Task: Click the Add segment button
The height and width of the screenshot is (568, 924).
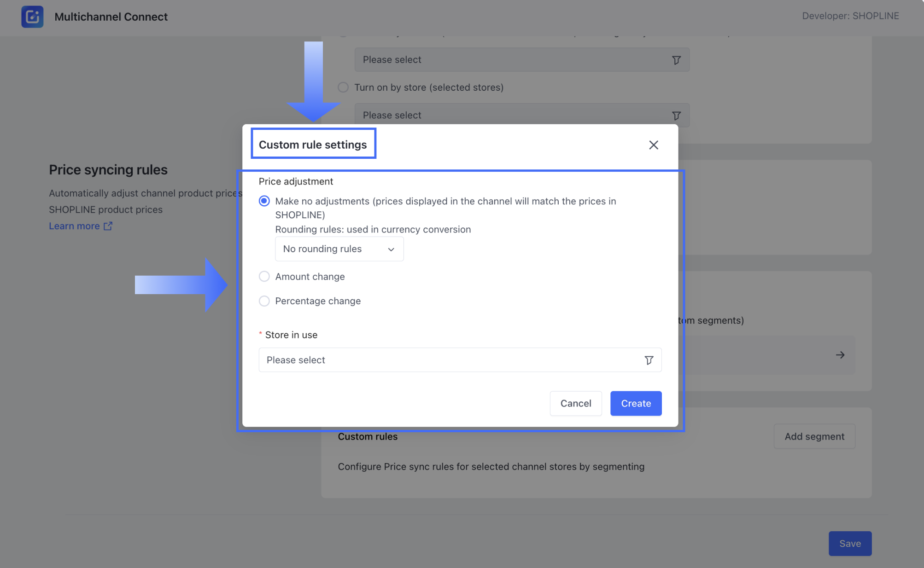Action: click(814, 436)
